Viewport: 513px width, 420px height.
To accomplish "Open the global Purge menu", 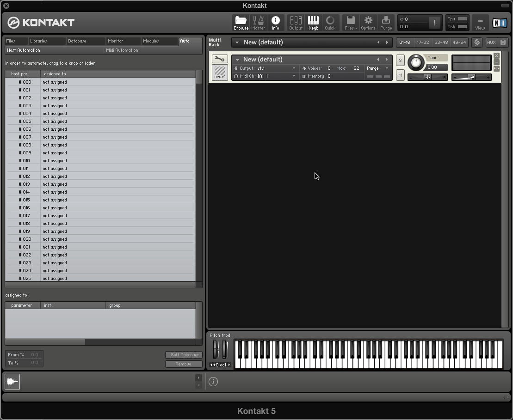I will (386, 23).
